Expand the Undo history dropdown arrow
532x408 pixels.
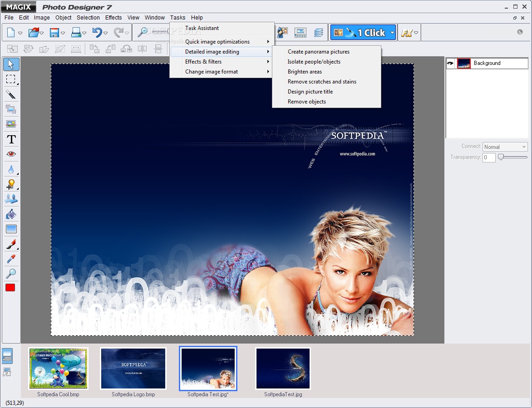[x=105, y=33]
